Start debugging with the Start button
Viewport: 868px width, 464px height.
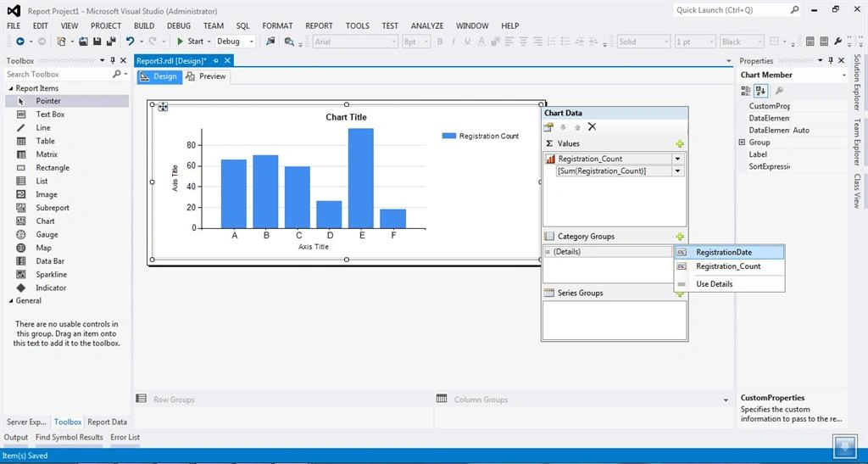coord(190,41)
